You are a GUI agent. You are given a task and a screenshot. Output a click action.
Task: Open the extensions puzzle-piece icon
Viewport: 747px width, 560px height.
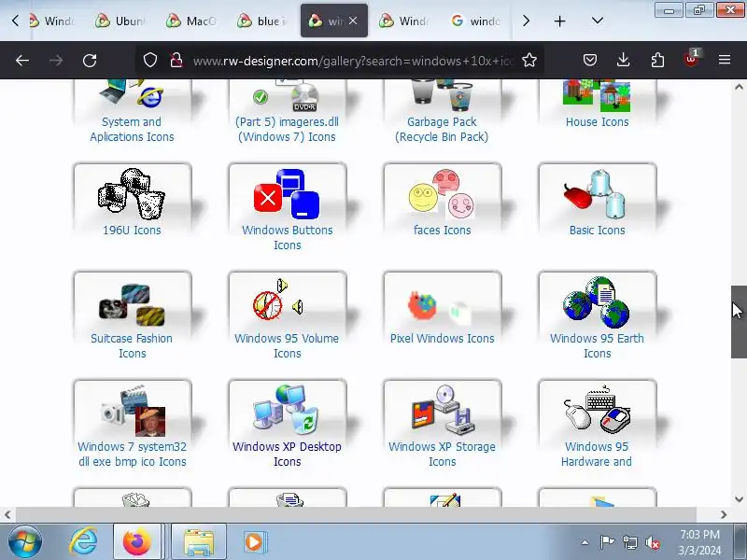[x=657, y=60]
